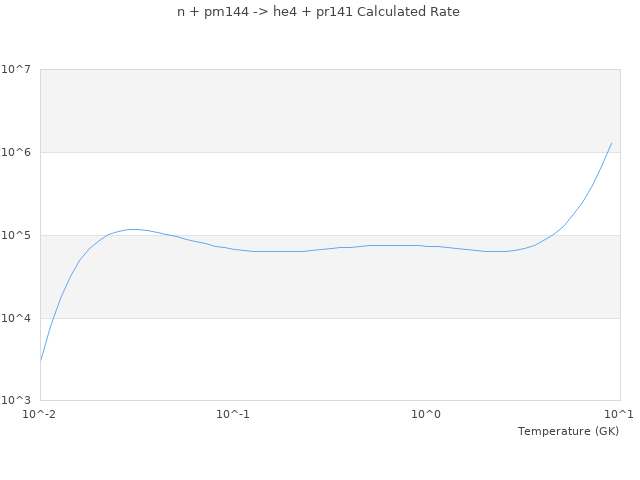640x480 pixels.
Task: Click the chart title about pm144 rate
Action: pyautogui.click(x=318, y=12)
